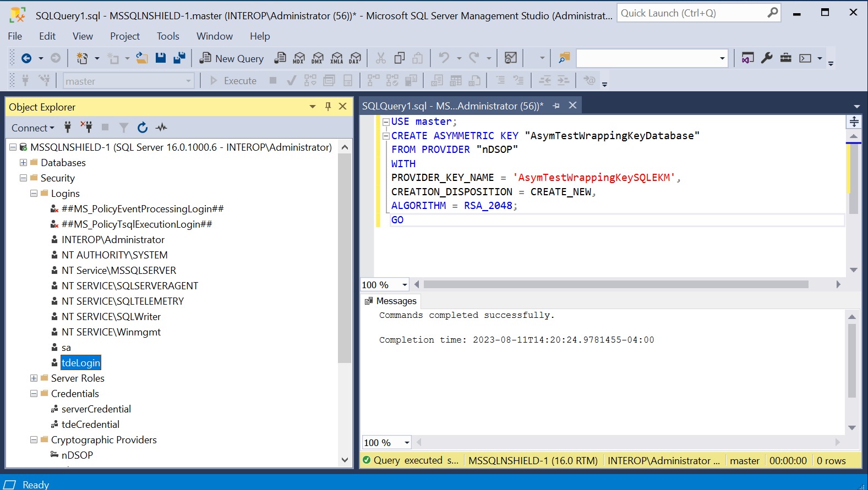Click the Save disk icon

[161, 58]
